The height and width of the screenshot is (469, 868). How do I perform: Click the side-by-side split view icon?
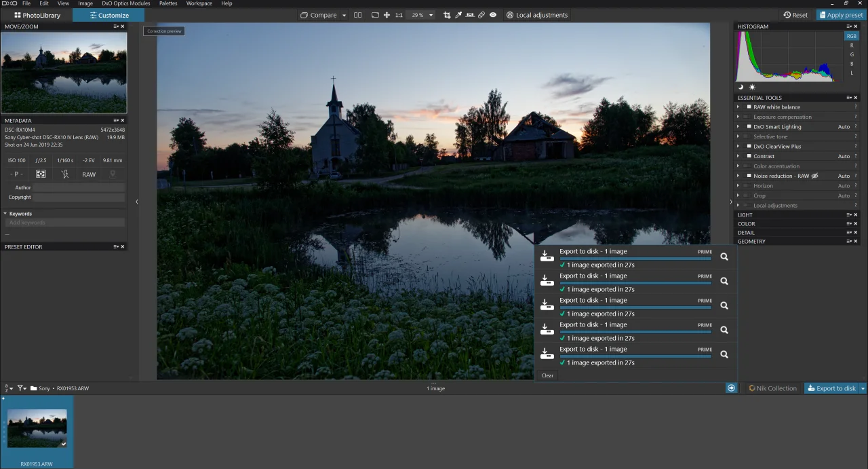tap(358, 15)
